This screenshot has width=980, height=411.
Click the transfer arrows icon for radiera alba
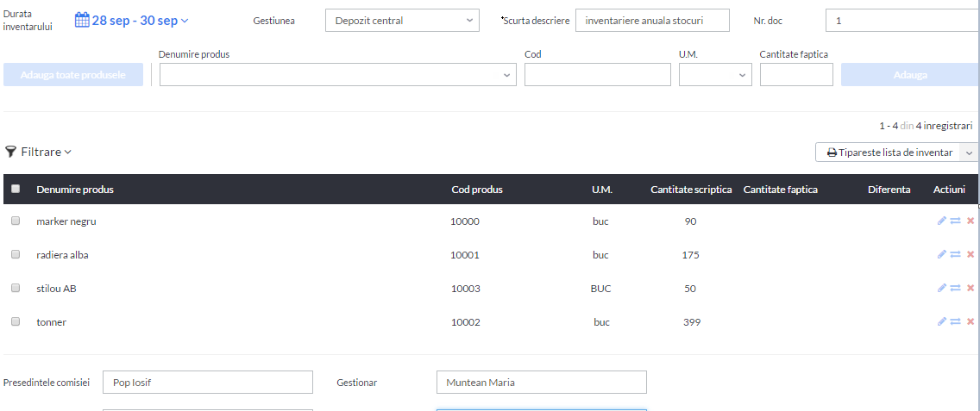(956, 254)
